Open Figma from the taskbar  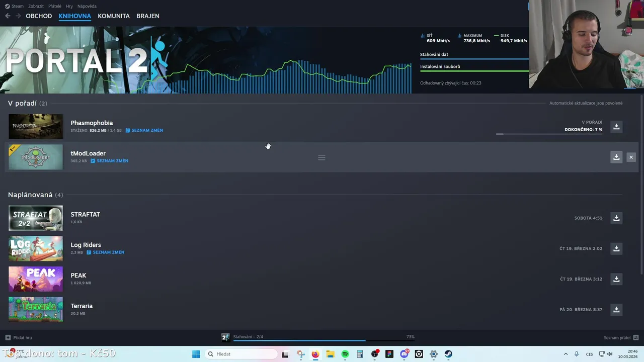point(389,354)
